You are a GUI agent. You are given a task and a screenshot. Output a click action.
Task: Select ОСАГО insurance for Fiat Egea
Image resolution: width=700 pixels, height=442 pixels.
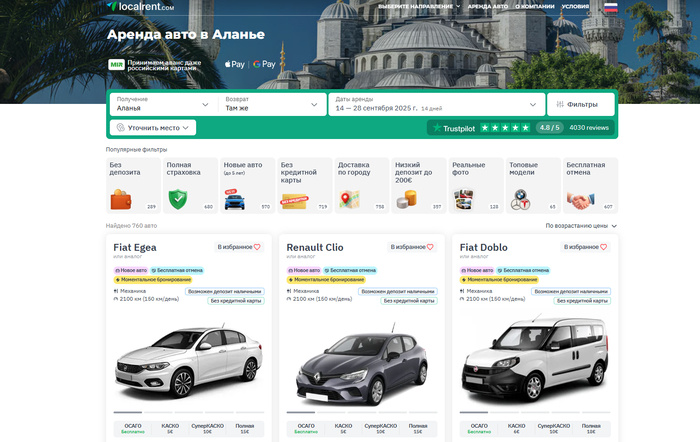pyautogui.click(x=133, y=429)
